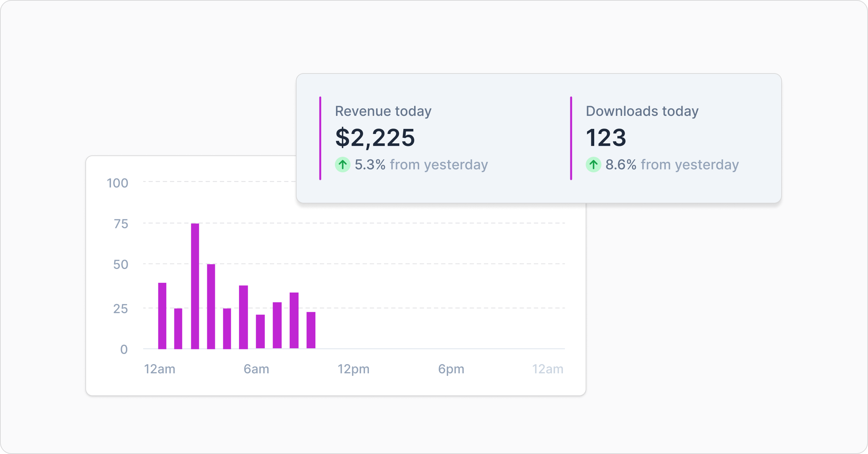The width and height of the screenshot is (868, 454).
Task: Click the Revenue today label
Action: (x=383, y=111)
